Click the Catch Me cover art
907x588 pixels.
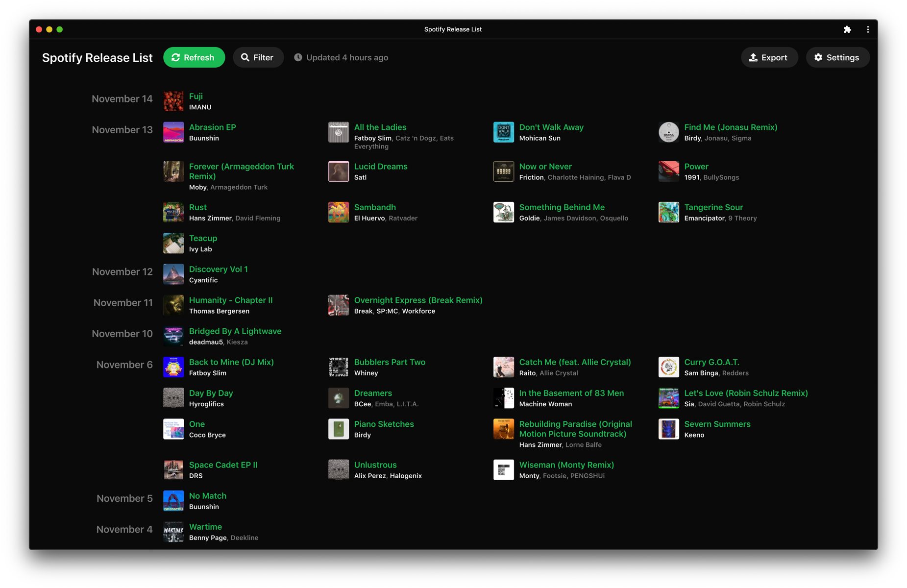504,367
